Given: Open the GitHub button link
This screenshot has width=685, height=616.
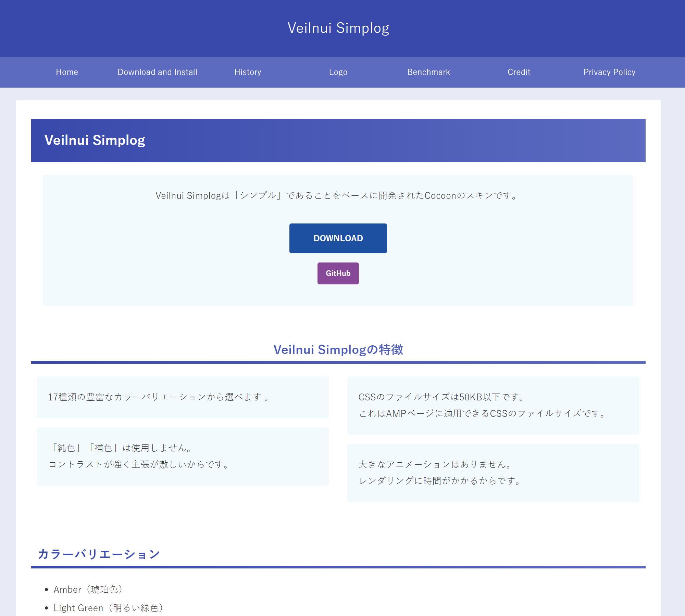Looking at the screenshot, I should [338, 273].
